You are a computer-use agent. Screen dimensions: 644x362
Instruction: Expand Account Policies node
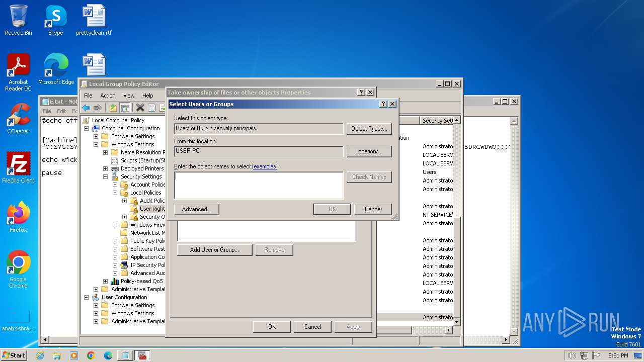(x=115, y=185)
